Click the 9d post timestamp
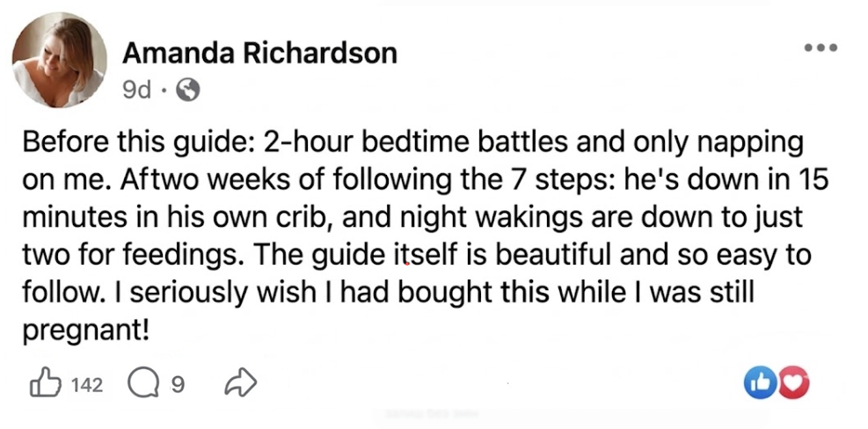This screenshot has height=429, width=868. click(x=138, y=90)
